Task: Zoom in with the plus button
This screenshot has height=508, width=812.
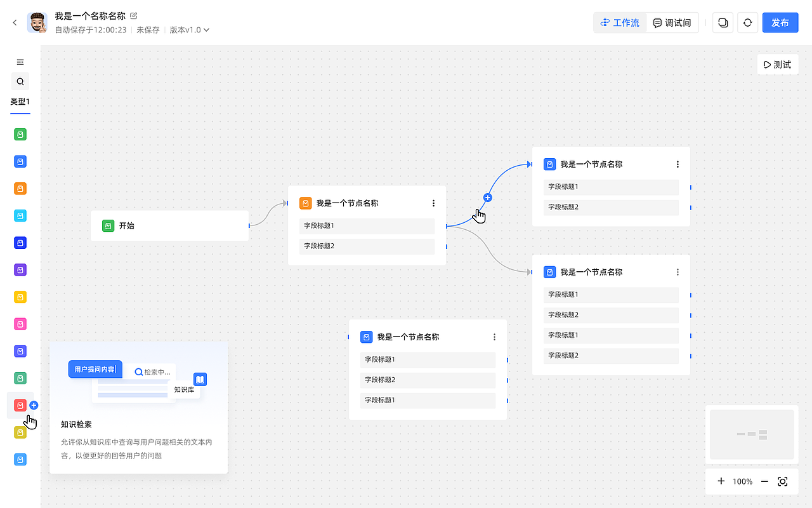Action: pyautogui.click(x=721, y=481)
